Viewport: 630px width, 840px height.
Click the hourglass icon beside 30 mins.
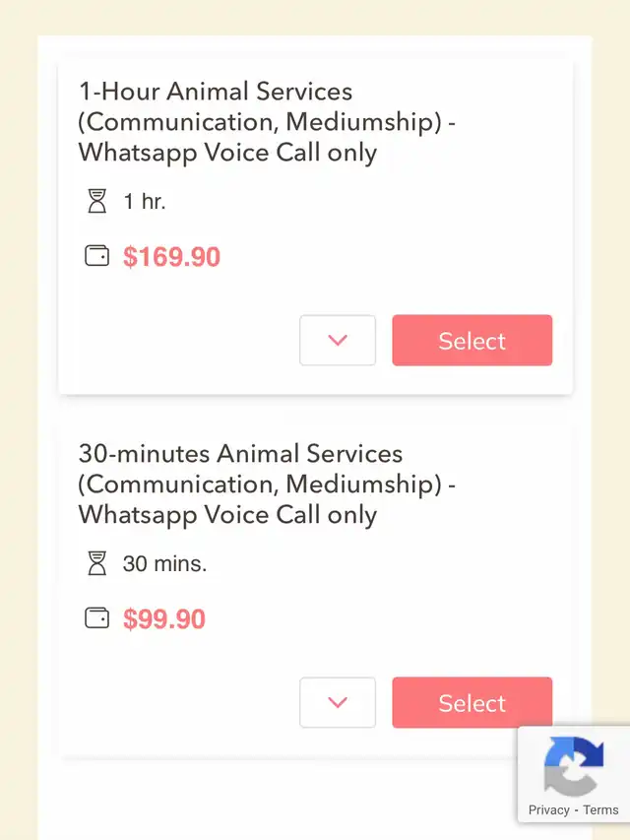[96, 564]
